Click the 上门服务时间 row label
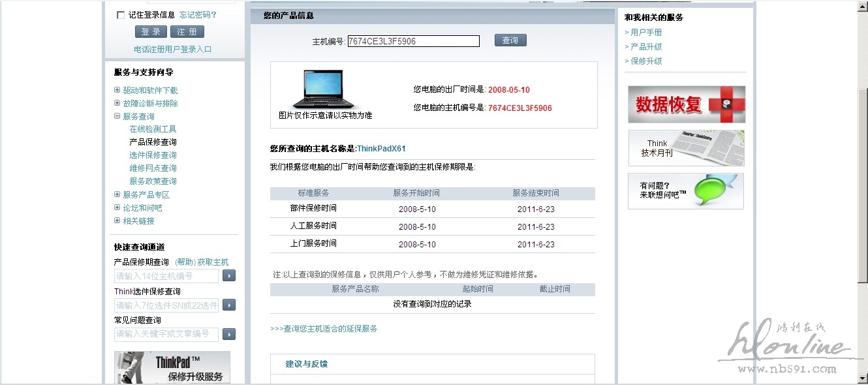This screenshot has width=868, height=385. [313, 243]
